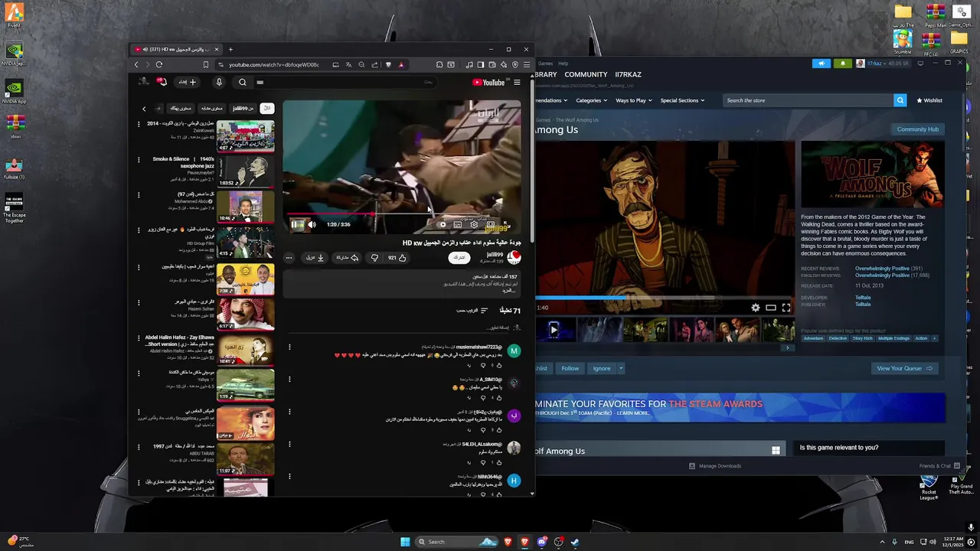This screenshot has width=980, height=551.
Task: Like the YouTube video (921)
Action: 397,258
